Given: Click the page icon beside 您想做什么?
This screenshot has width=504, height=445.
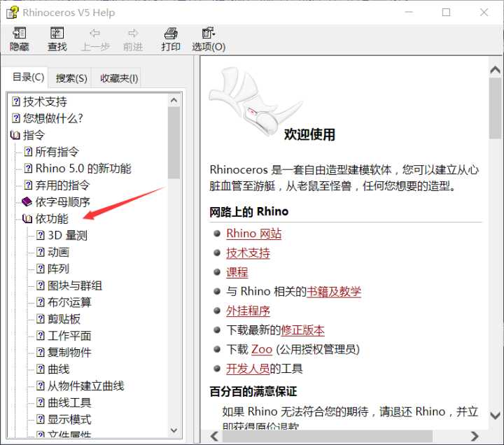Looking at the screenshot, I should coord(16,118).
